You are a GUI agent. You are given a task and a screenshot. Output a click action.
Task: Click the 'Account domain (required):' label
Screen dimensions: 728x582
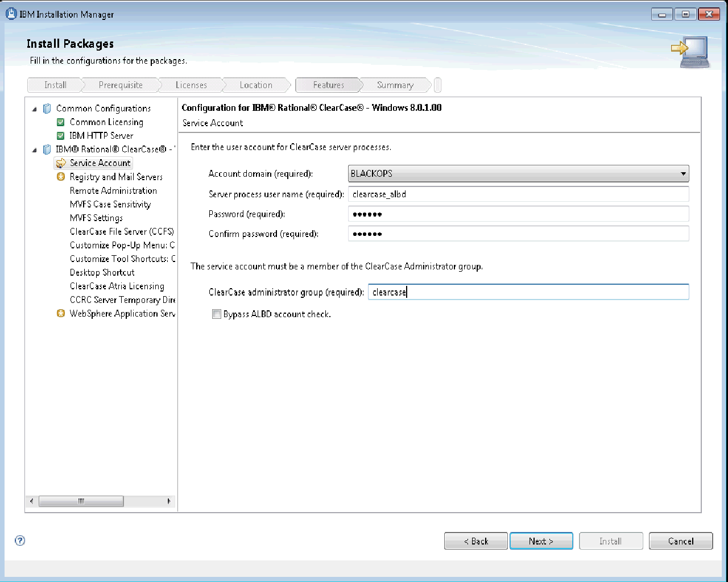(x=260, y=173)
